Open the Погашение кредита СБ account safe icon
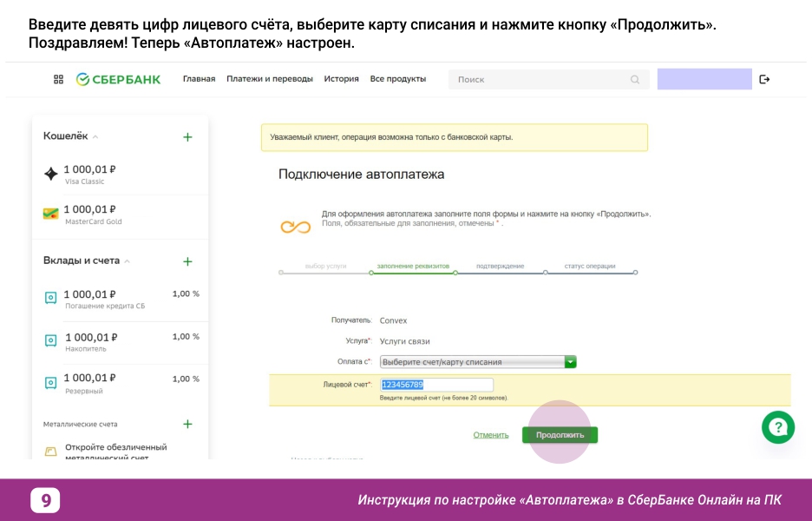The height and width of the screenshot is (521, 812). (50, 298)
